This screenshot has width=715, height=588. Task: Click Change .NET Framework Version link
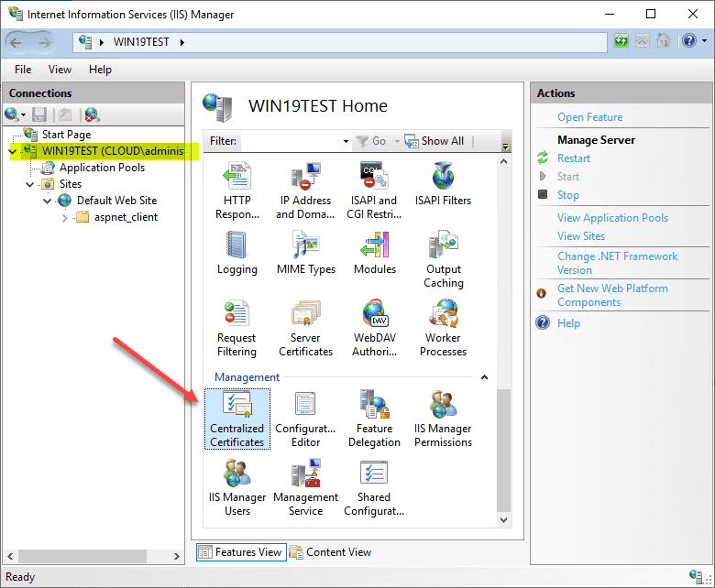click(617, 263)
